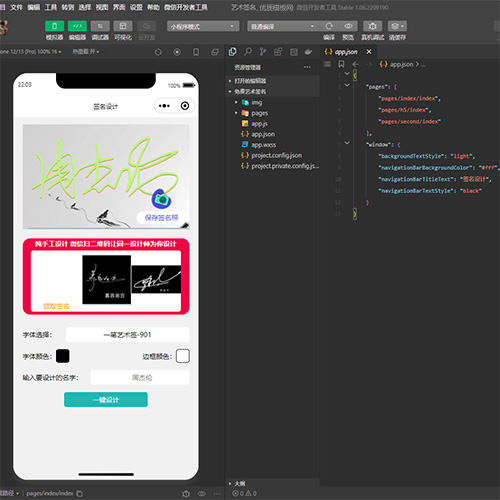This screenshot has height=500, width=500.
Task: Click the compile refresh icon
Action: (x=329, y=26)
